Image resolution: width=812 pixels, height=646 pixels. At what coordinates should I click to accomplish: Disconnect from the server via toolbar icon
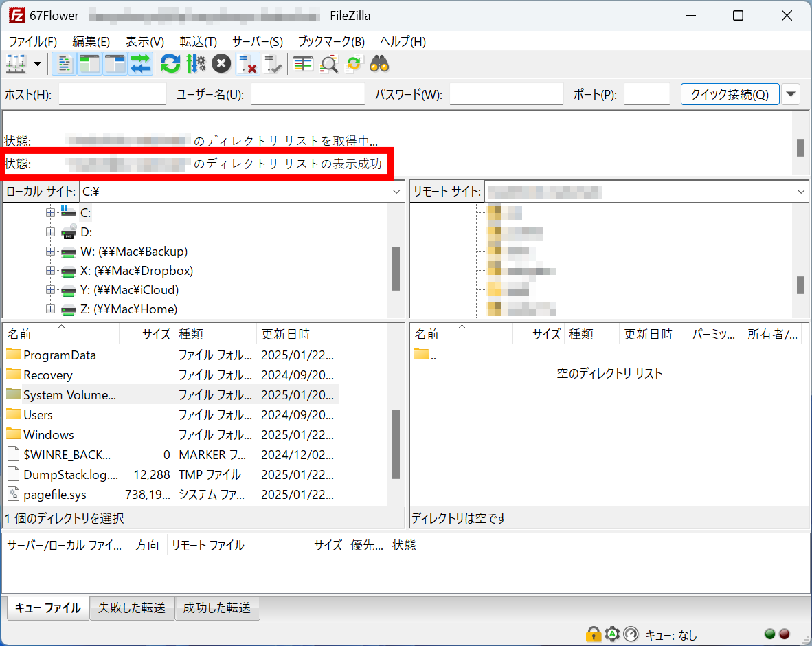click(247, 64)
